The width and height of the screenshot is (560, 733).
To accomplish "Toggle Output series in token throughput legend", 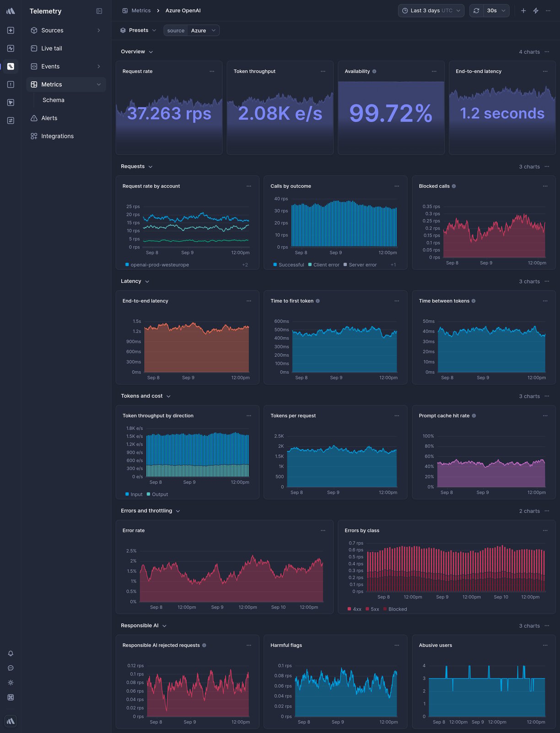I will 157,495.
